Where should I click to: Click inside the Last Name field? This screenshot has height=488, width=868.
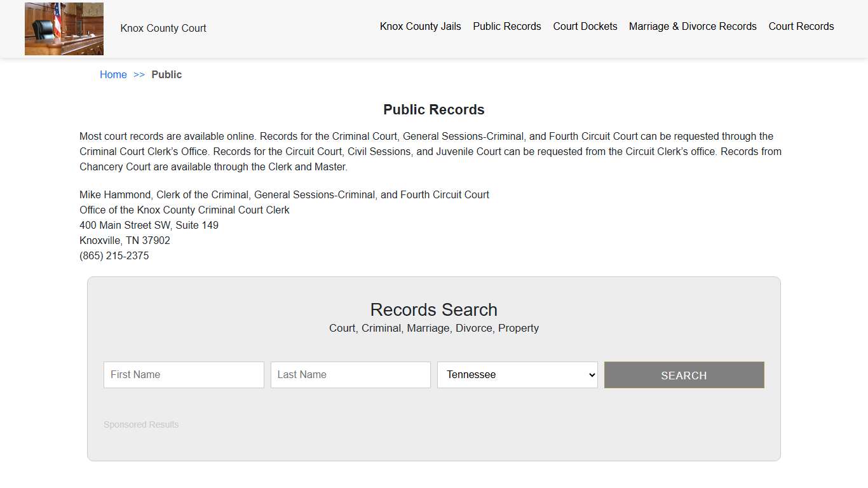tap(350, 374)
